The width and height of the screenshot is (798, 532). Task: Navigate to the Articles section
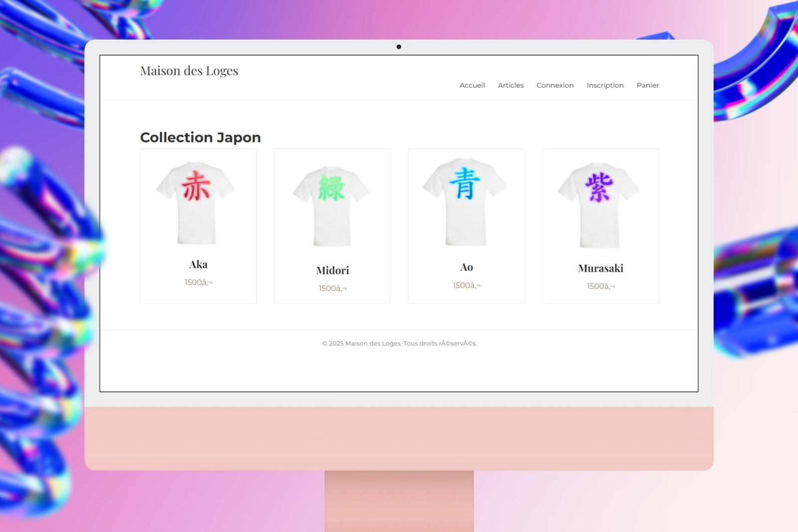coord(510,85)
